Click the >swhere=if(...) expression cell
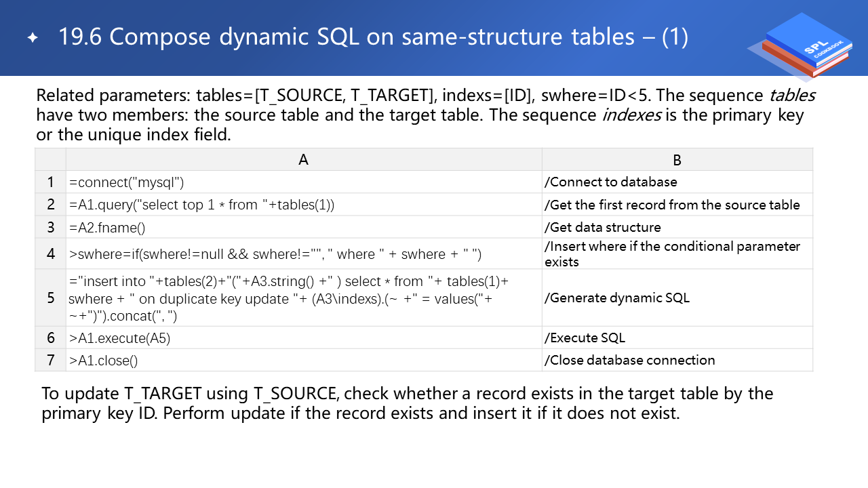The image size is (868, 488). click(275, 254)
